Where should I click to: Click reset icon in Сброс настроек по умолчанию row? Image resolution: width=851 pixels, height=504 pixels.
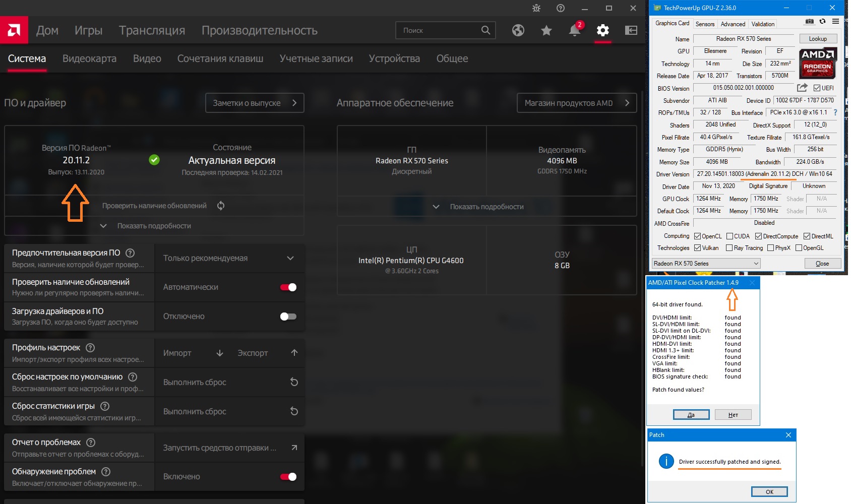click(294, 382)
